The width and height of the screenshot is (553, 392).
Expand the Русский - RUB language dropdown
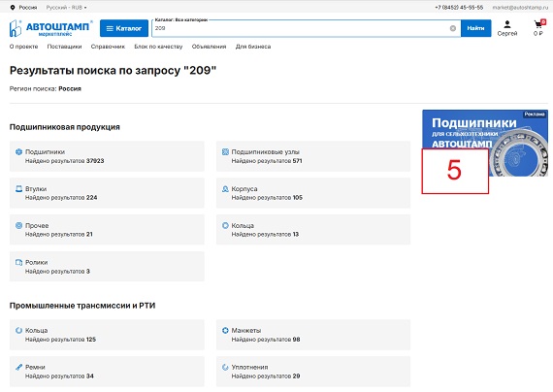[66, 8]
